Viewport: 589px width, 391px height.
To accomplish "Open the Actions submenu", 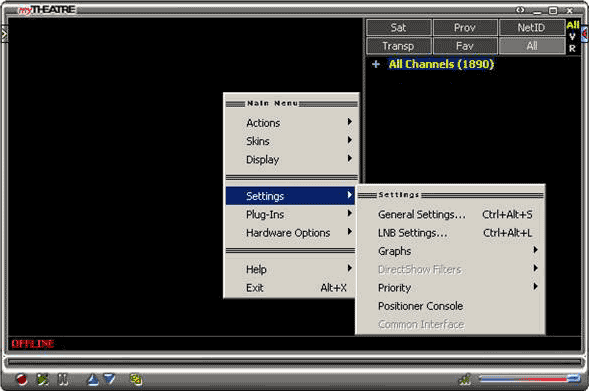I will [290, 123].
